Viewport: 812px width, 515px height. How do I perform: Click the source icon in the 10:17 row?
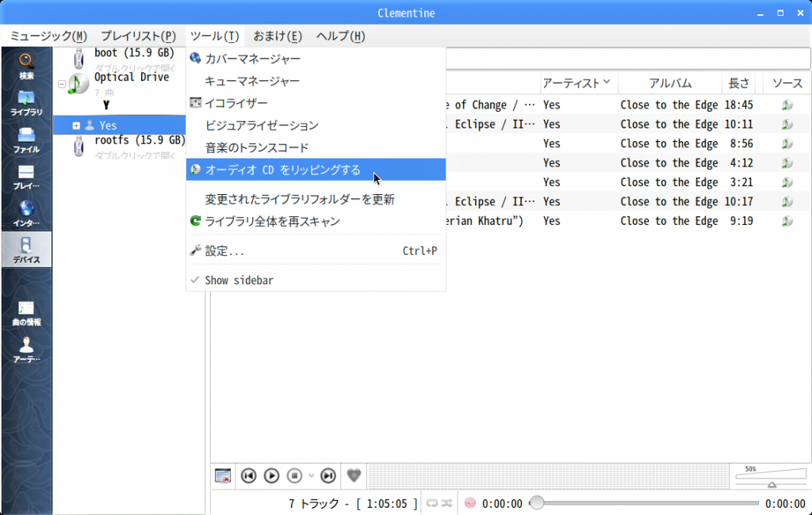pyautogui.click(x=787, y=202)
